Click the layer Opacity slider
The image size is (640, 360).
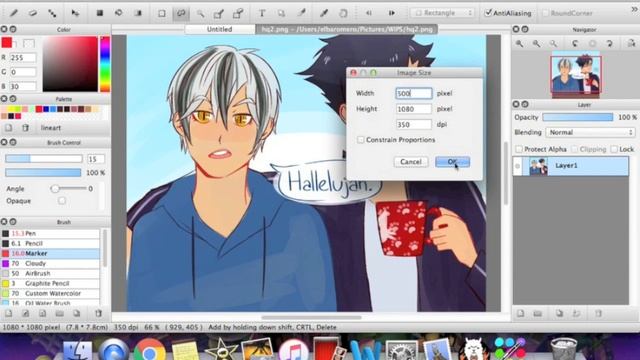tap(578, 118)
